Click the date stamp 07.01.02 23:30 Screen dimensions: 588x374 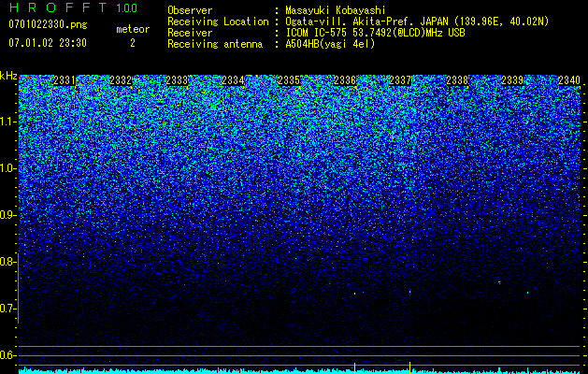[x=48, y=43]
